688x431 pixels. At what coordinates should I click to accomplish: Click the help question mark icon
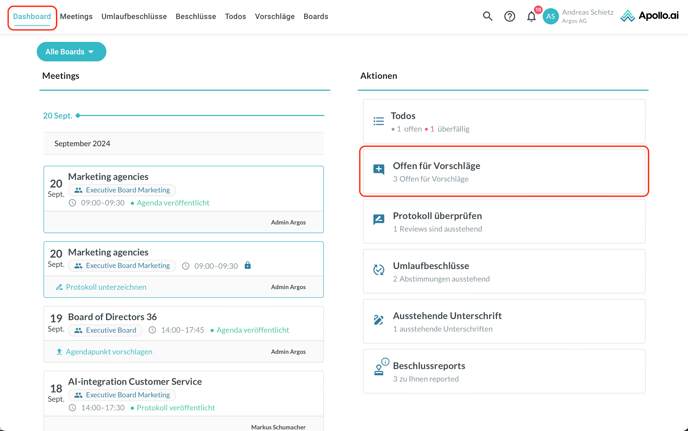pos(510,16)
